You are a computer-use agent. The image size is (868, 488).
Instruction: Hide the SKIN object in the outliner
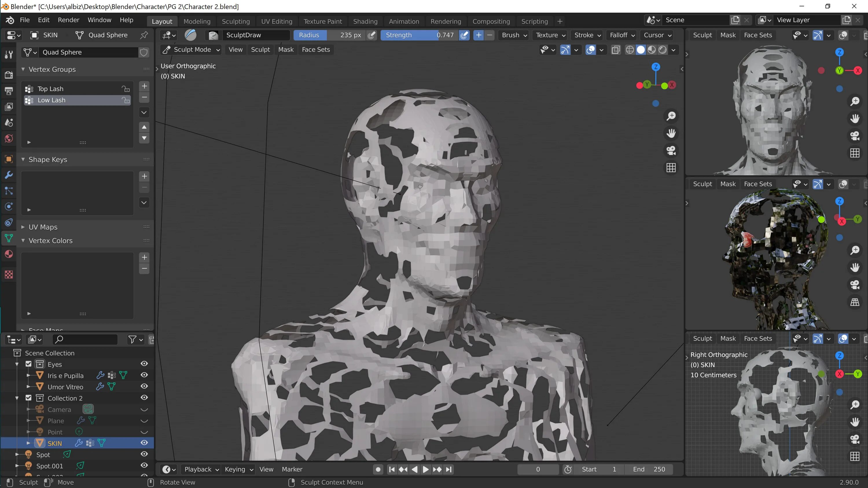144,443
